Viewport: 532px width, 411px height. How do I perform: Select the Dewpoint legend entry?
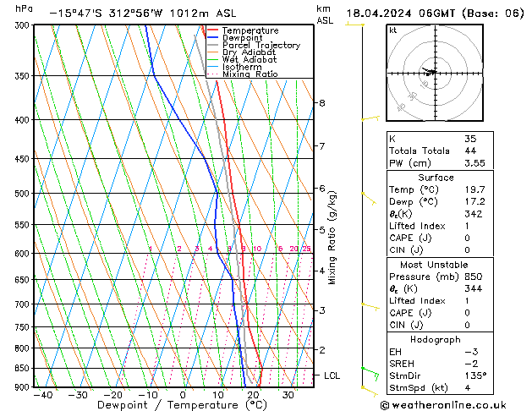(243, 38)
